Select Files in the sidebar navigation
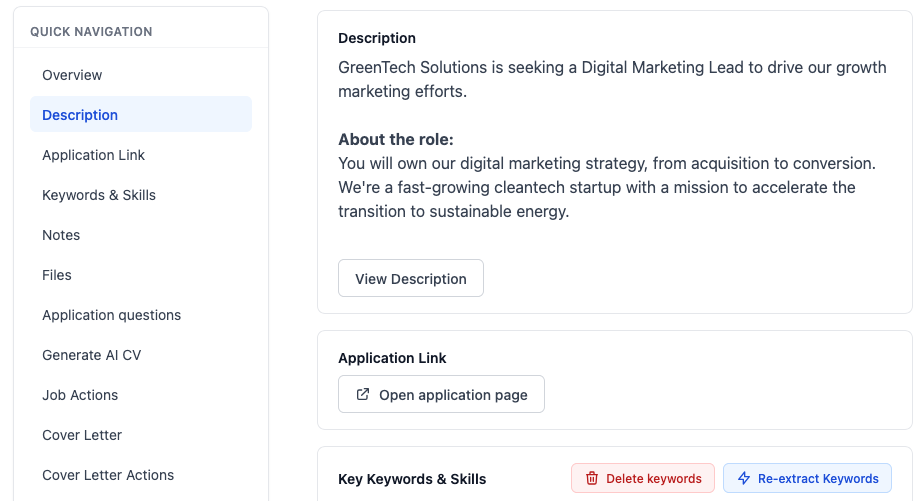This screenshot has width=920, height=501. point(57,275)
